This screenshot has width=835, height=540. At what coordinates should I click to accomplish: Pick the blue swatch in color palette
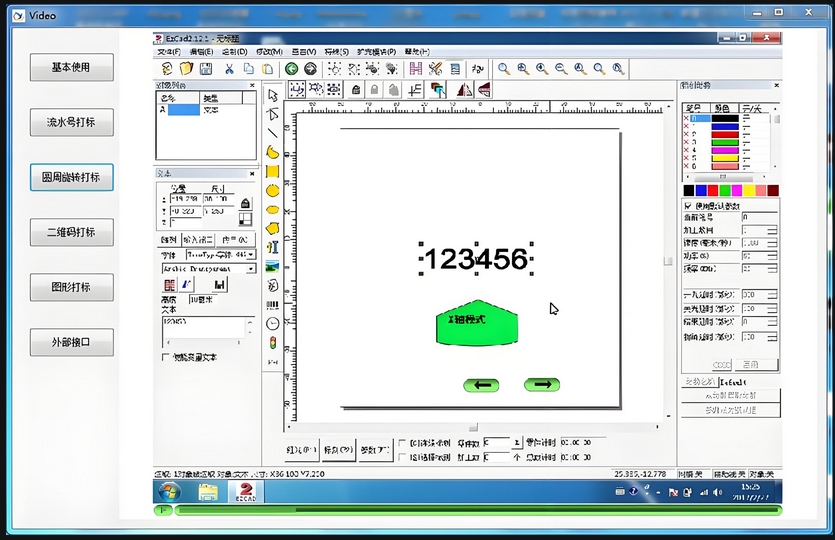(701, 190)
